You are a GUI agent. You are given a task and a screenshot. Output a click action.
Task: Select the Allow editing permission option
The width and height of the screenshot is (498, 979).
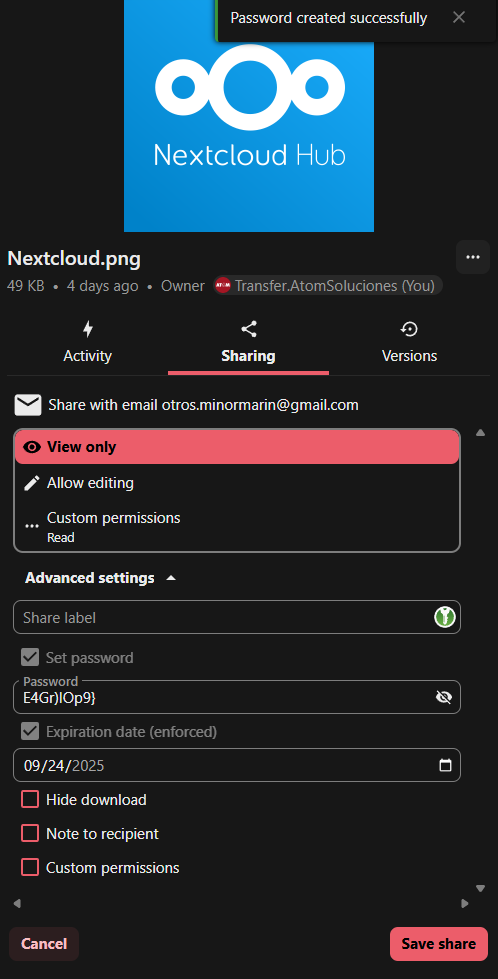237,483
